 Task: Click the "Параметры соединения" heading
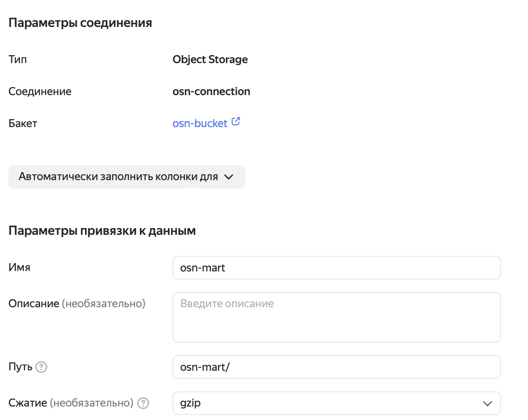pos(80,23)
